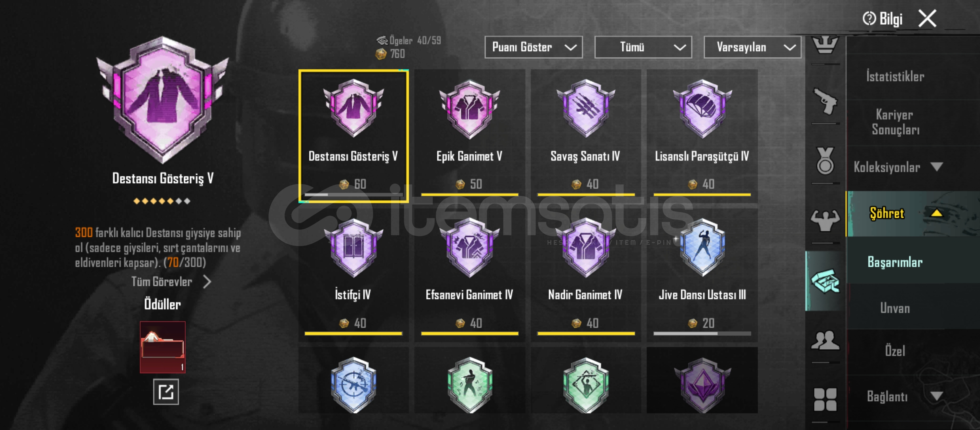Open the pistol weapons sidebar icon
Screen dimensions: 980x430
[x=825, y=101]
